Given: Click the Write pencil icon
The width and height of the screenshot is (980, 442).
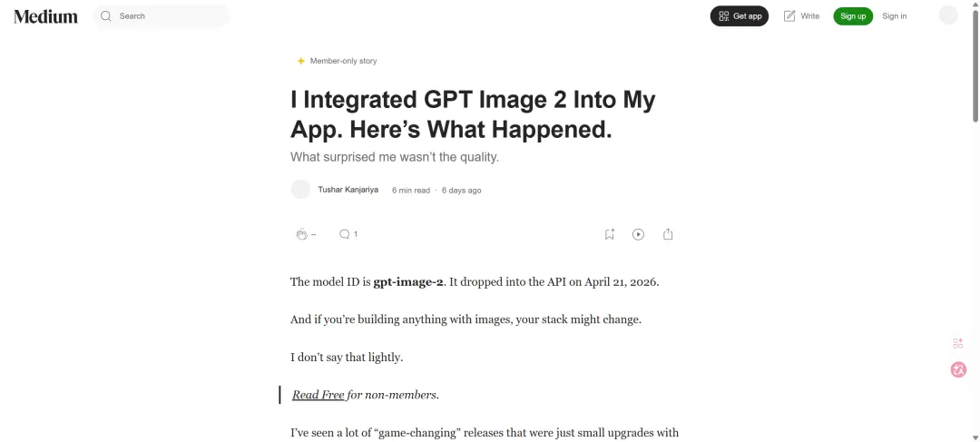Looking at the screenshot, I should click(789, 16).
